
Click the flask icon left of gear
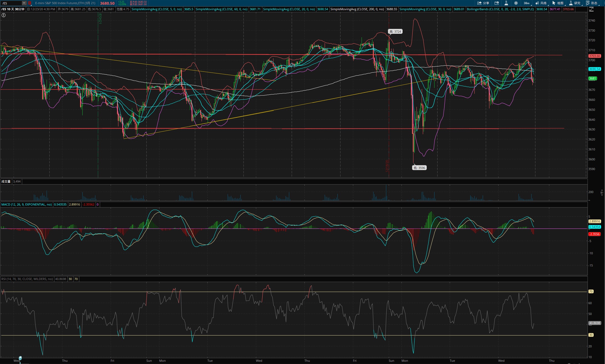(x=506, y=3)
